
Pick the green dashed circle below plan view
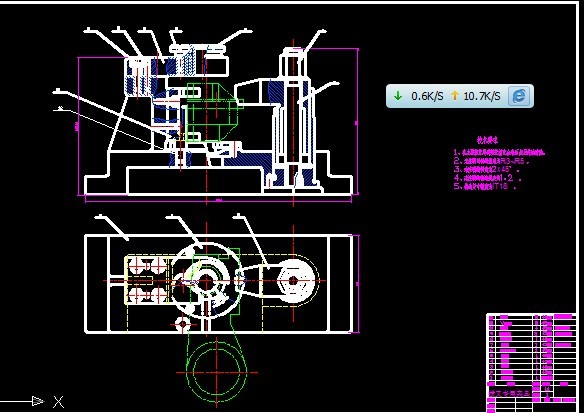(216, 372)
